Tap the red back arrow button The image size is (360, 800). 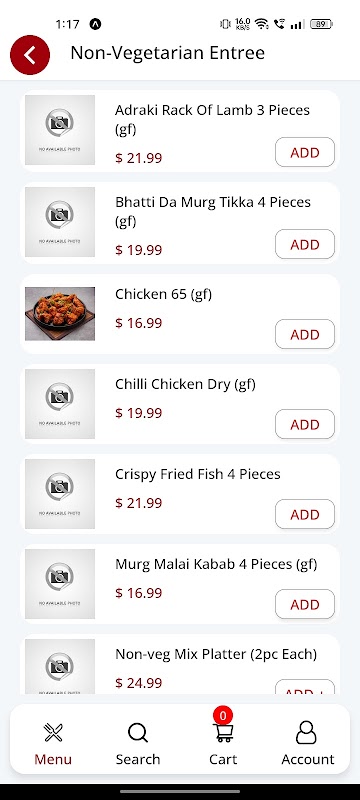pyautogui.click(x=30, y=55)
